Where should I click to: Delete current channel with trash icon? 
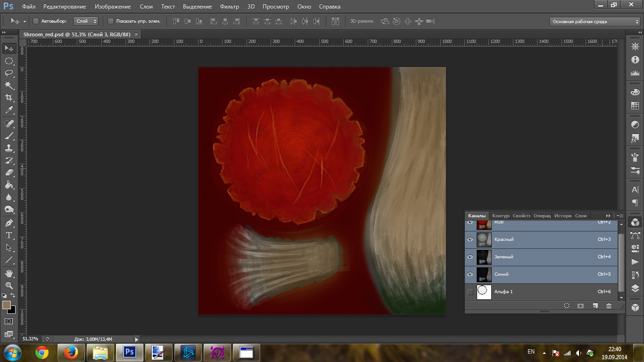coord(609,306)
